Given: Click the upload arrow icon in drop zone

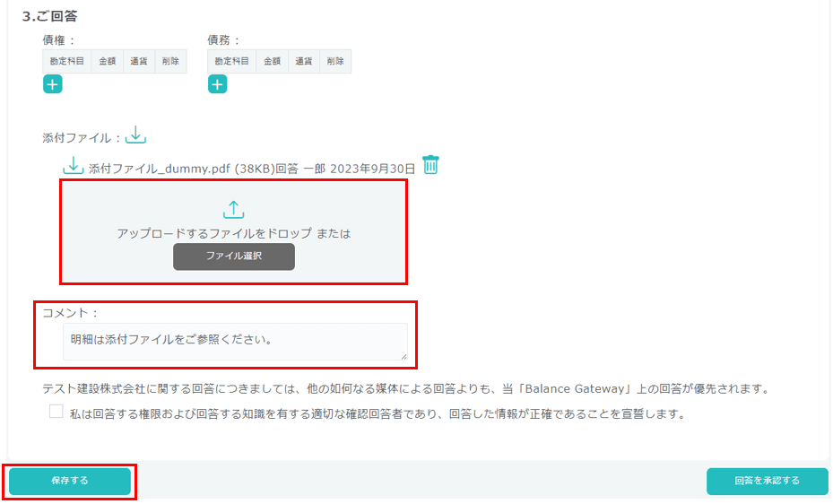Looking at the screenshot, I should 233,210.
